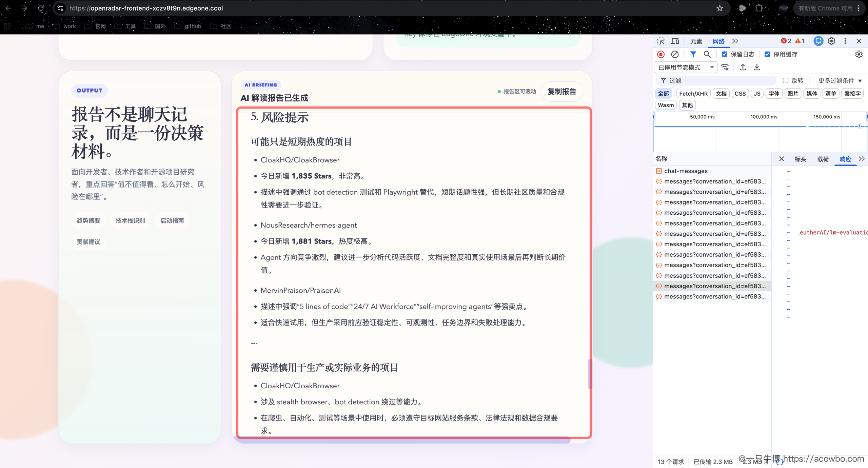868x468 pixels.
Task: Stop recording network log with red record icon
Action: pos(661,54)
